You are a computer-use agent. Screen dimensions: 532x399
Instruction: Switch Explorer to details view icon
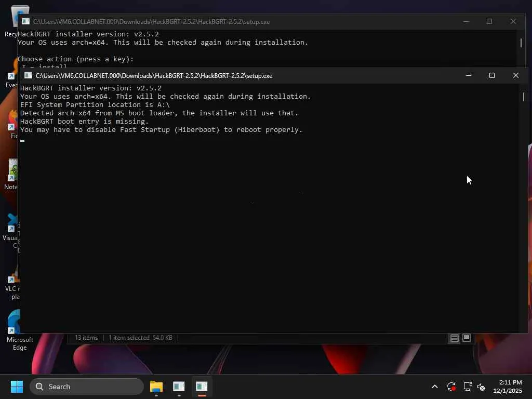tap(454, 338)
